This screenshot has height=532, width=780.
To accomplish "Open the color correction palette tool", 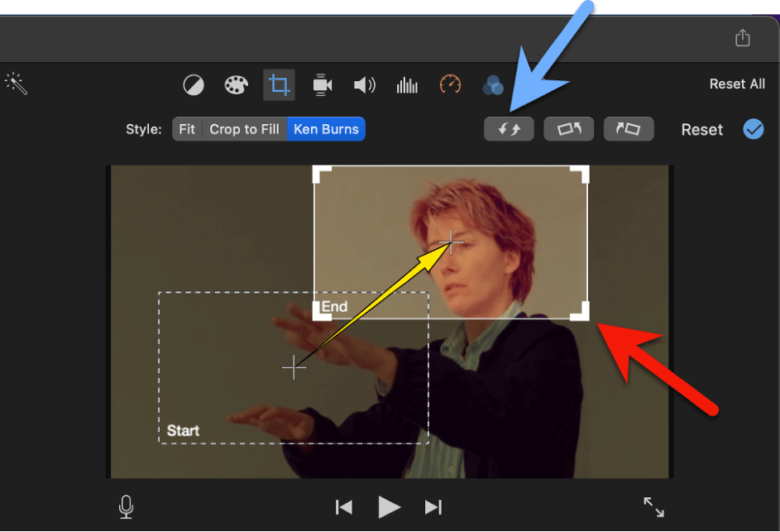I will tap(236, 85).
